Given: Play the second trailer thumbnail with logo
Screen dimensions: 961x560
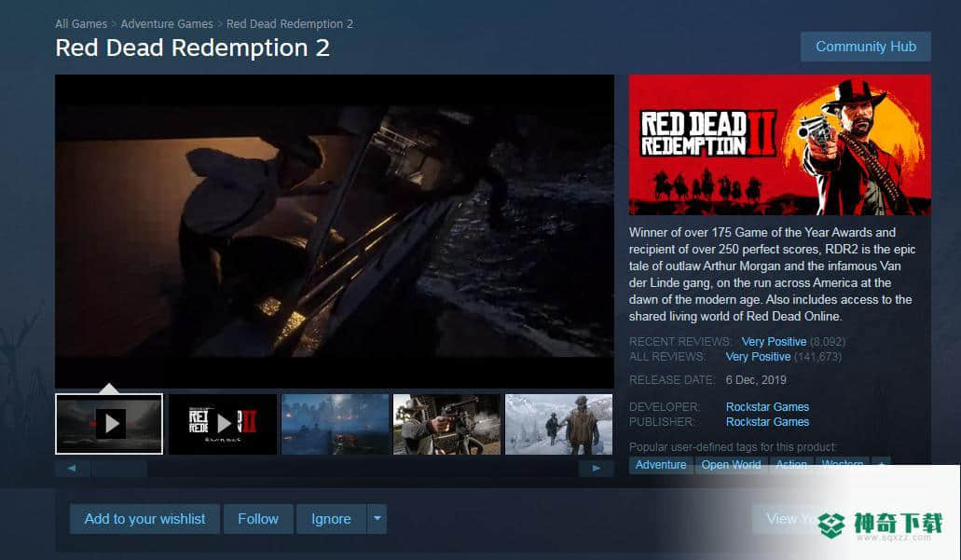Looking at the screenshot, I should pos(223,424).
